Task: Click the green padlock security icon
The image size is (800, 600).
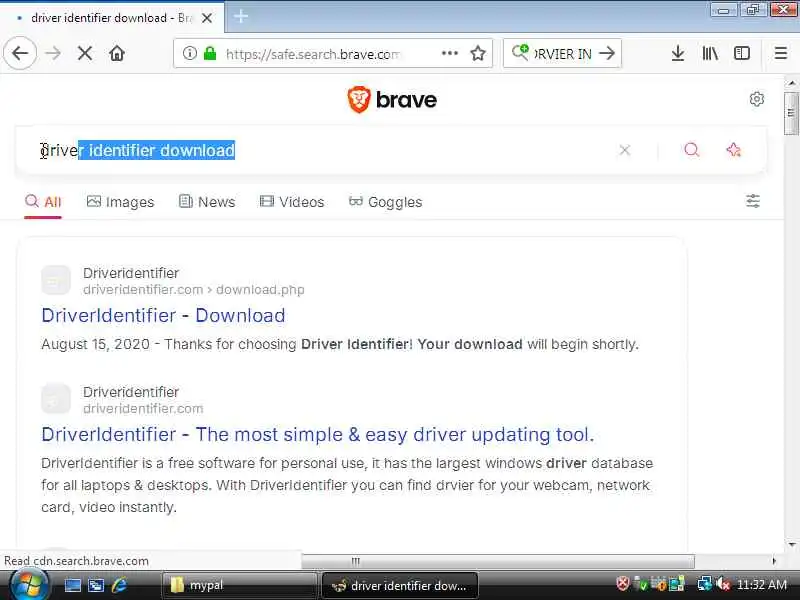Action: (x=210, y=53)
